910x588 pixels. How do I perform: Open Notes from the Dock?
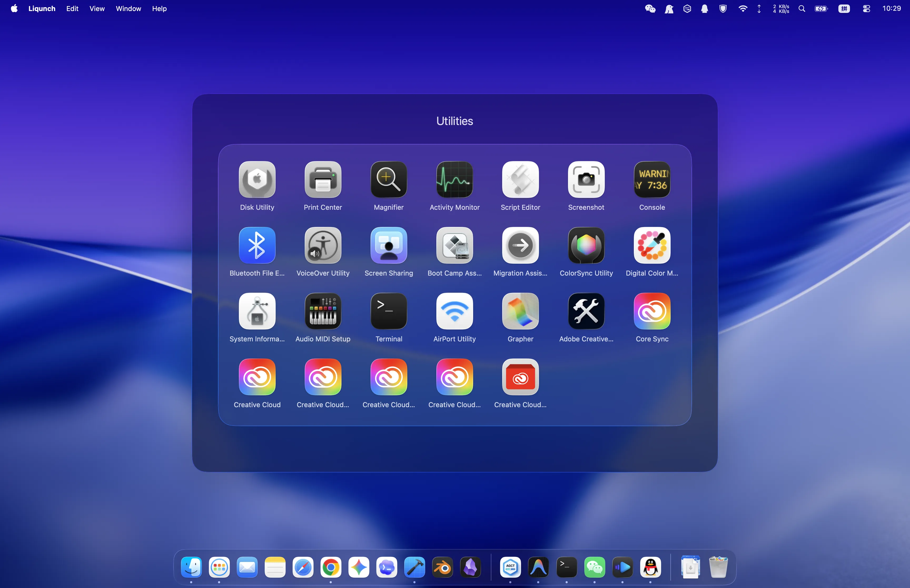click(x=275, y=567)
